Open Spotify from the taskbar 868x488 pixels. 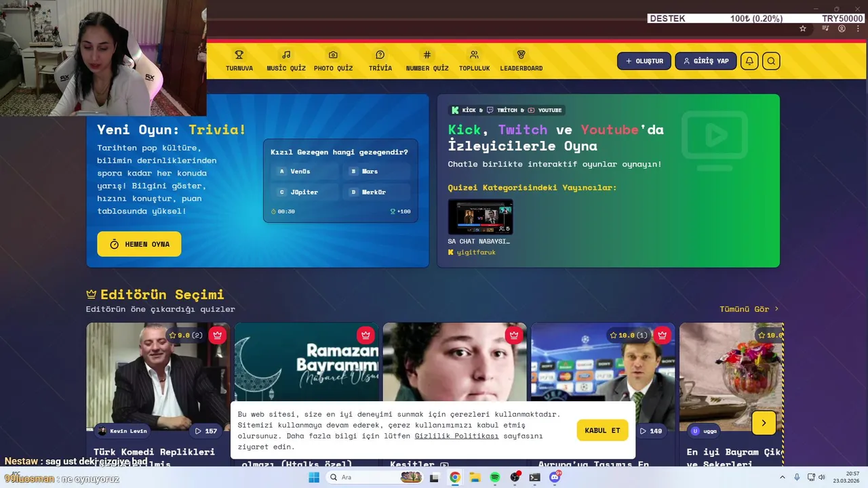[x=495, y=477]
